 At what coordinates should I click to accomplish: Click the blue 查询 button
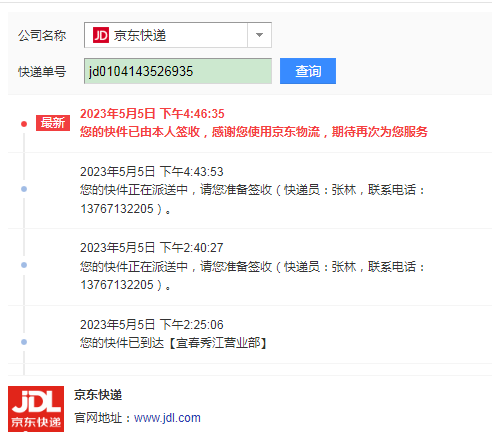click(308, 71)
